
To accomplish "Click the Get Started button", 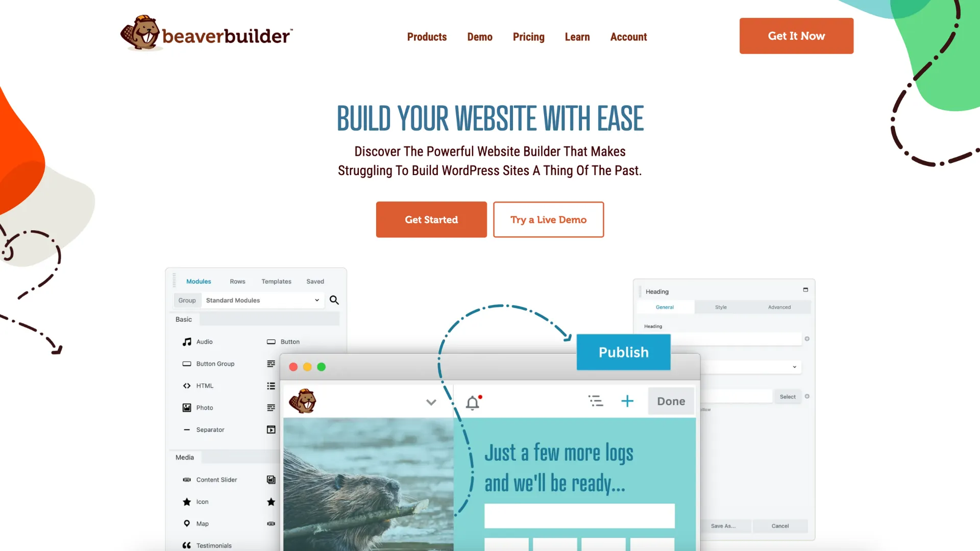I will [431, 219].
